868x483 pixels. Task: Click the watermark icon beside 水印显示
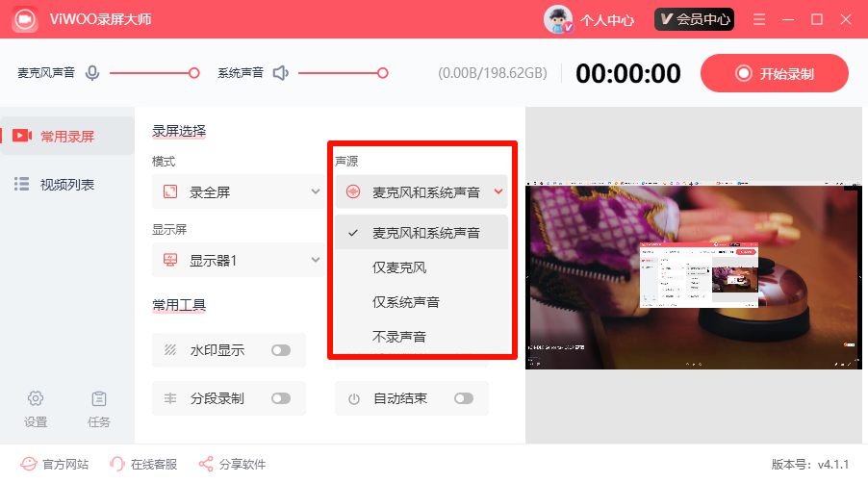point(170,349)
